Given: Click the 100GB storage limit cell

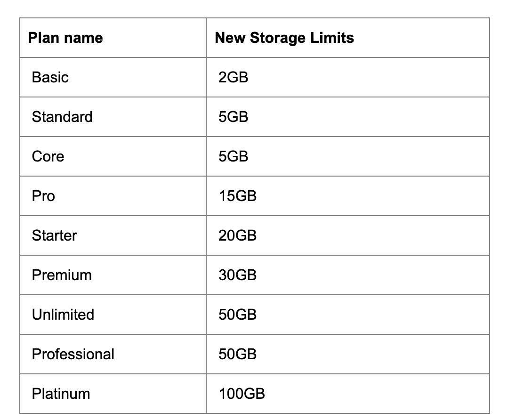Looking at the screenshot, I should point(242,394).
